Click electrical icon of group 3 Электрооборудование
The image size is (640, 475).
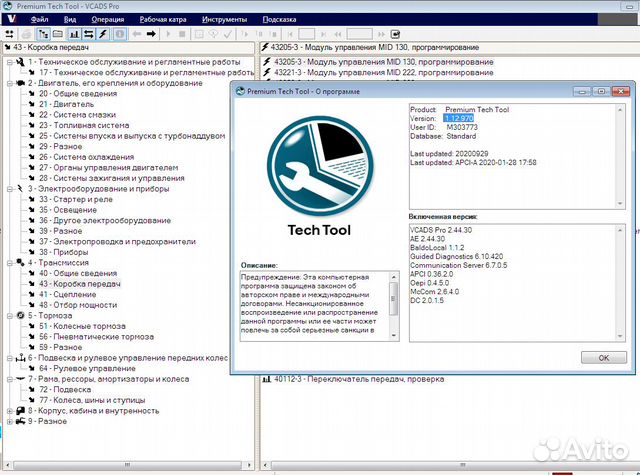point(20,189)
